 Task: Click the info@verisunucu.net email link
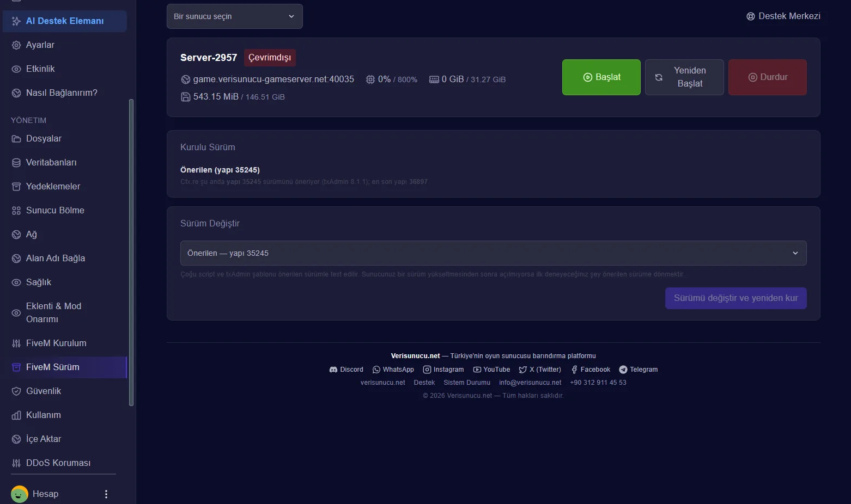530,383
